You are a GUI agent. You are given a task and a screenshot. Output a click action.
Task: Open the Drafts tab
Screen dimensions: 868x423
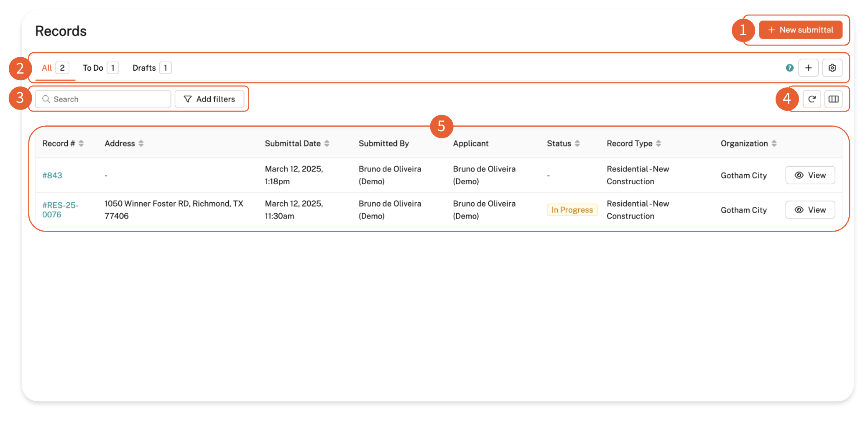coord(151,68)
